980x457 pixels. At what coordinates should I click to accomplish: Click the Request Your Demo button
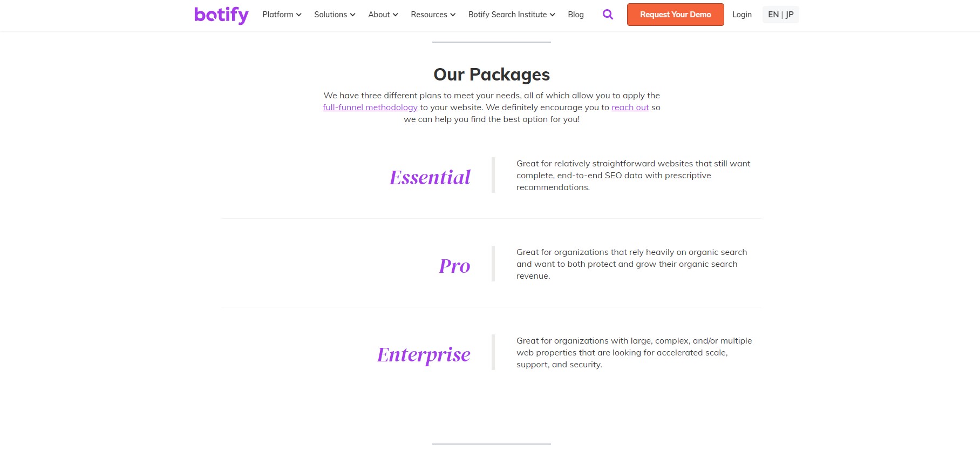coord(675,15)
